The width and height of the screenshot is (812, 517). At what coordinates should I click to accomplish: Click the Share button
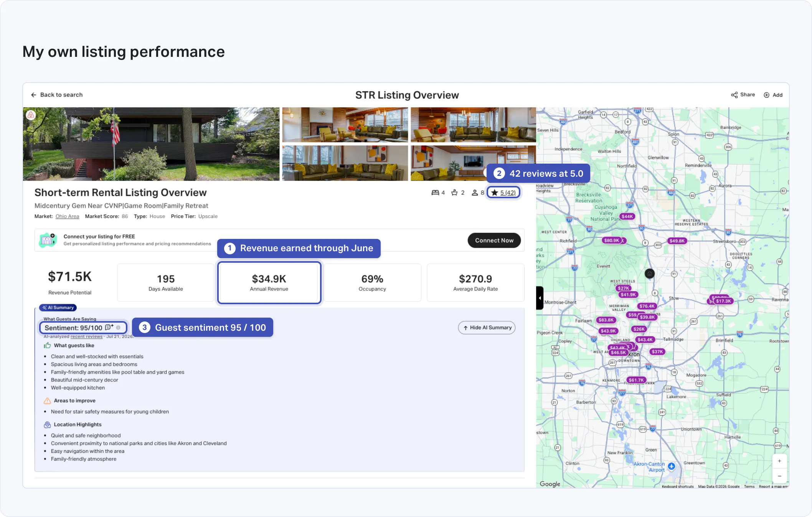[743, 95]
